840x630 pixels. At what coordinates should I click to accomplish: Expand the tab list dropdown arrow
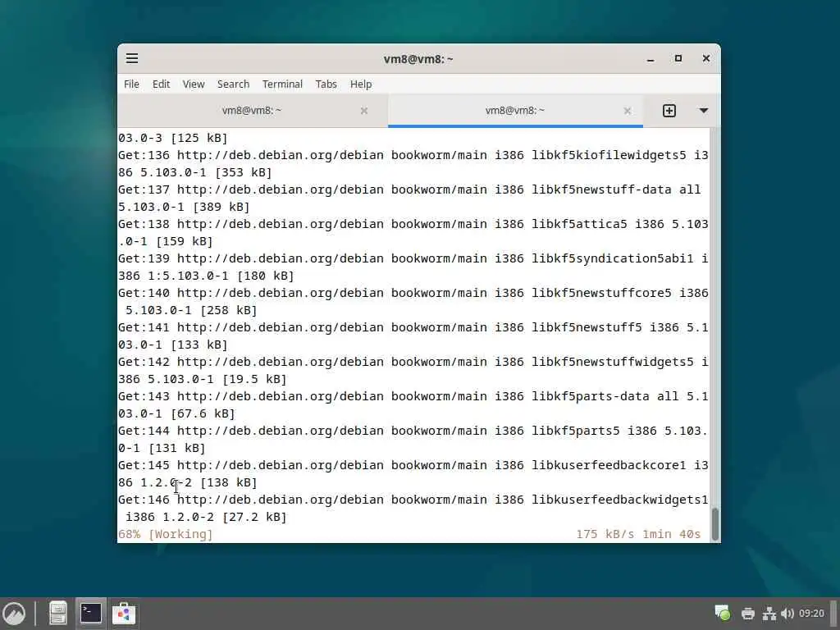(x=703, y=111)
